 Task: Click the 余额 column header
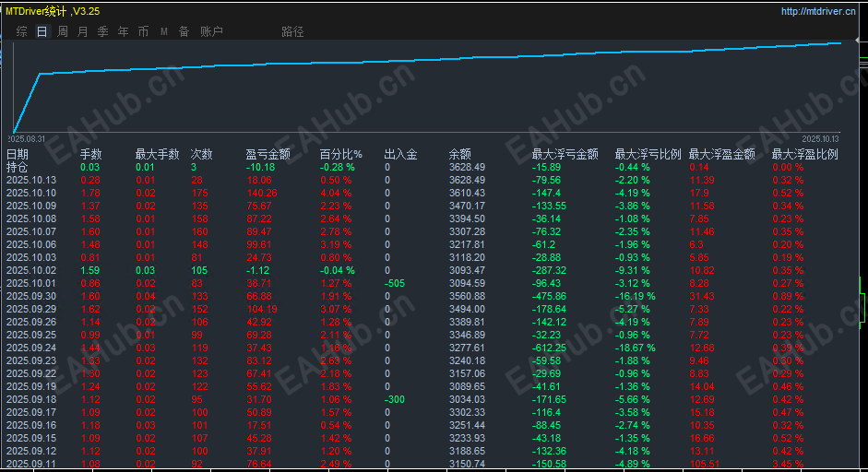(x=460, y=154)
